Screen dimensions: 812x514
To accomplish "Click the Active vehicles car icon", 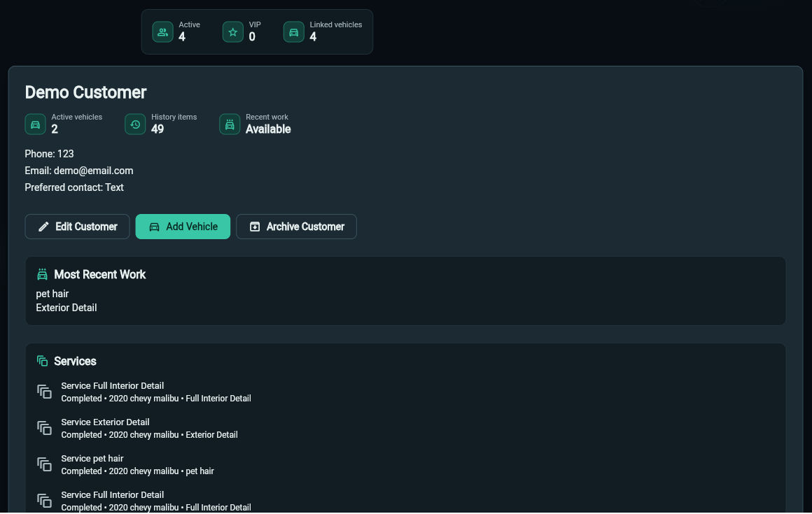I will tap(35, 124).
